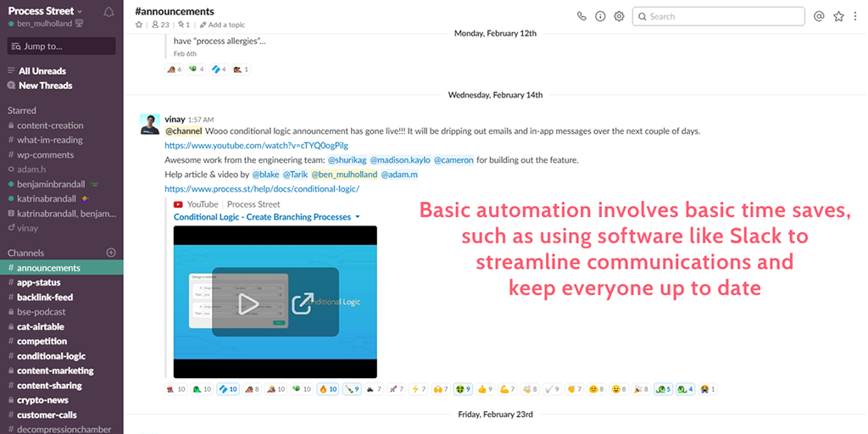
Task: Toggle thumbs up reaction with 9 count
Action: click(x=485, y=389)
